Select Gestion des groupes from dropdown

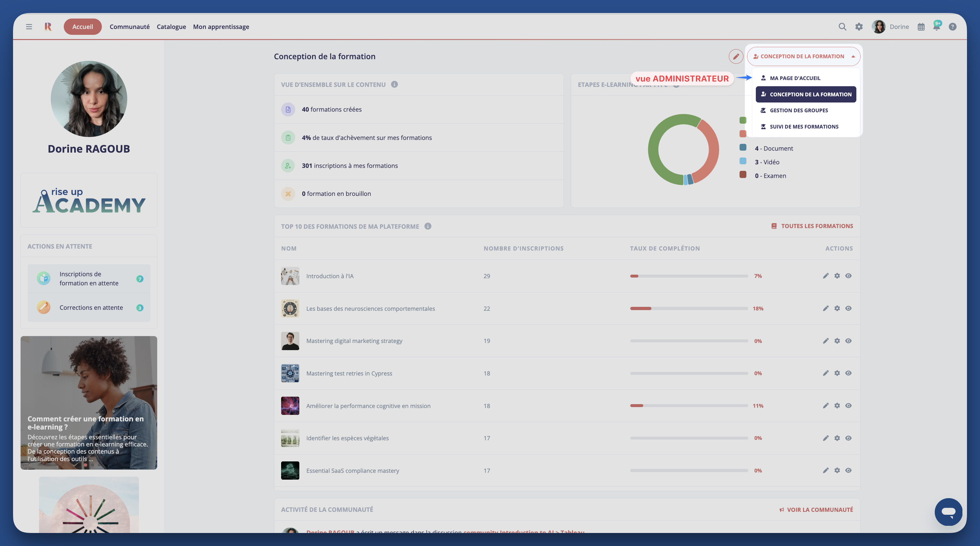pos(798,110)
